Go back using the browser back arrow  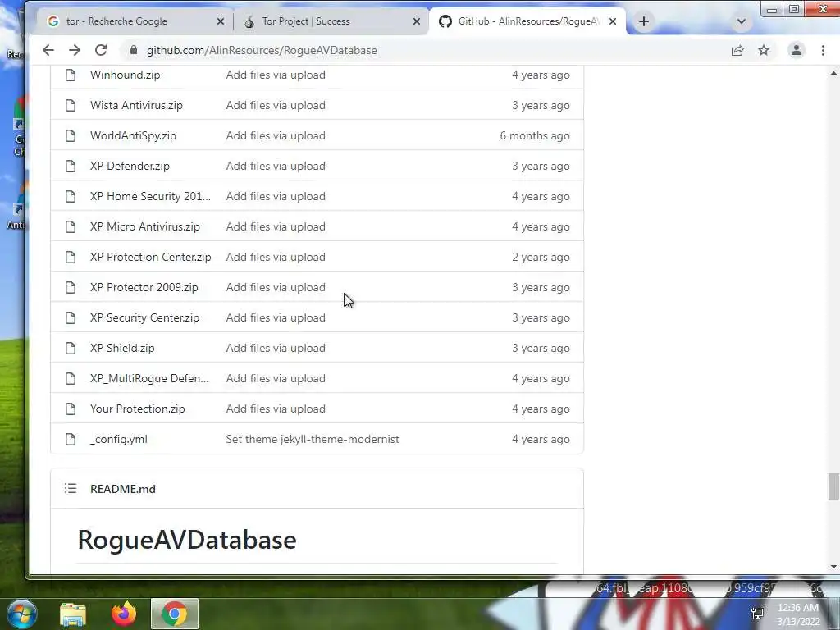pos(48,50)
